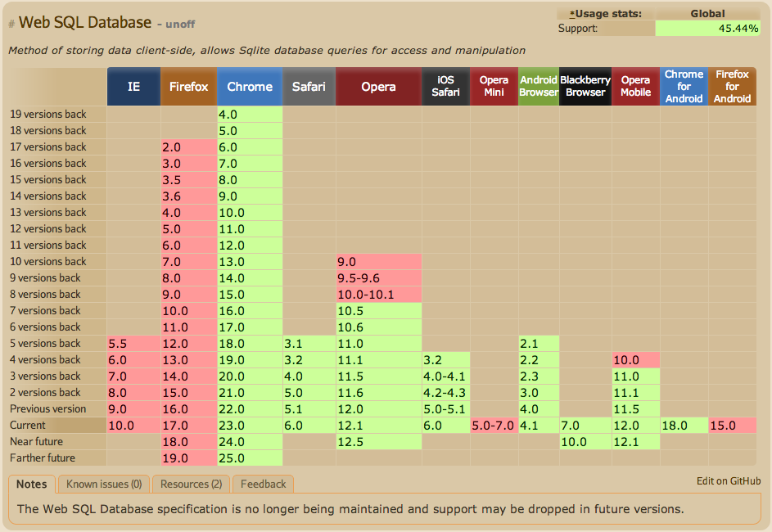Click the Chrome column header
Viewport: 772px width, 532px height.
tap(250, 87)
